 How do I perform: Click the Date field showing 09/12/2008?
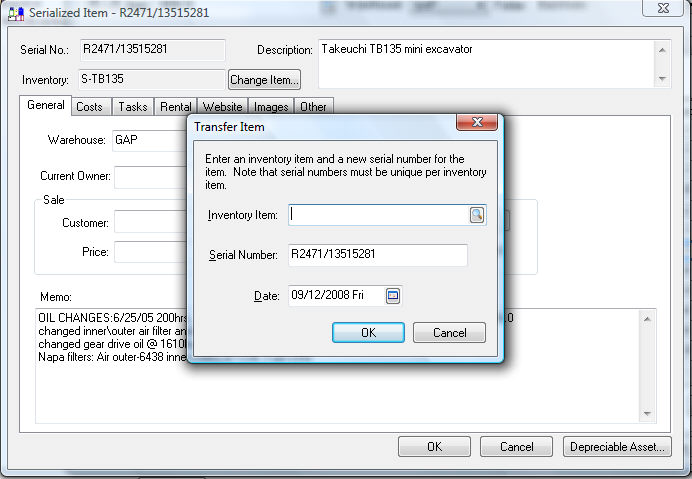[335, 295]
